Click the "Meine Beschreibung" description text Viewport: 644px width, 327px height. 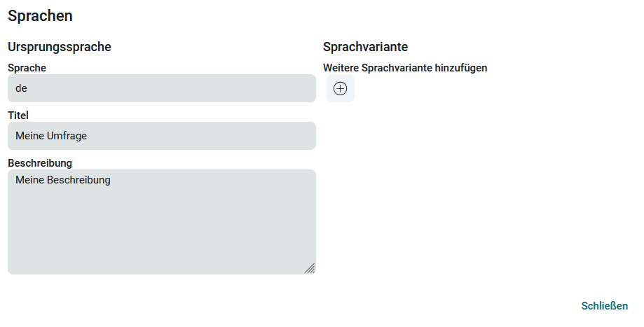point(63,180)
